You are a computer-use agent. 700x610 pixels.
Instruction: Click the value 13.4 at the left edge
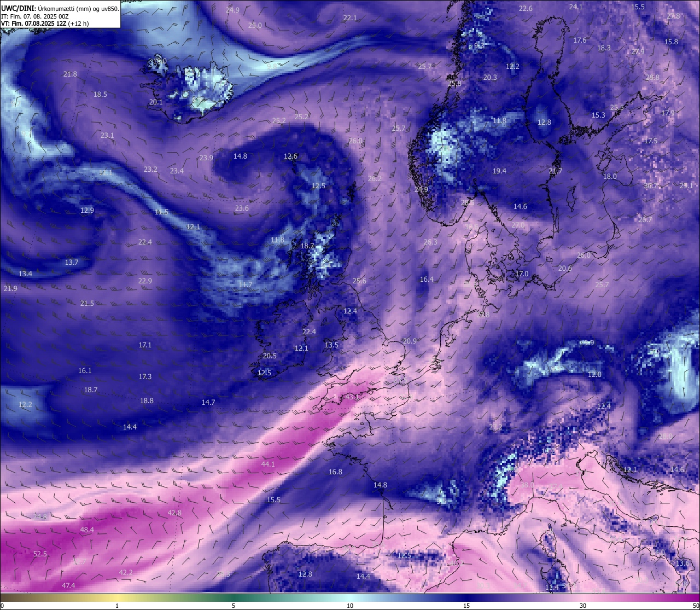coord(25,274)
